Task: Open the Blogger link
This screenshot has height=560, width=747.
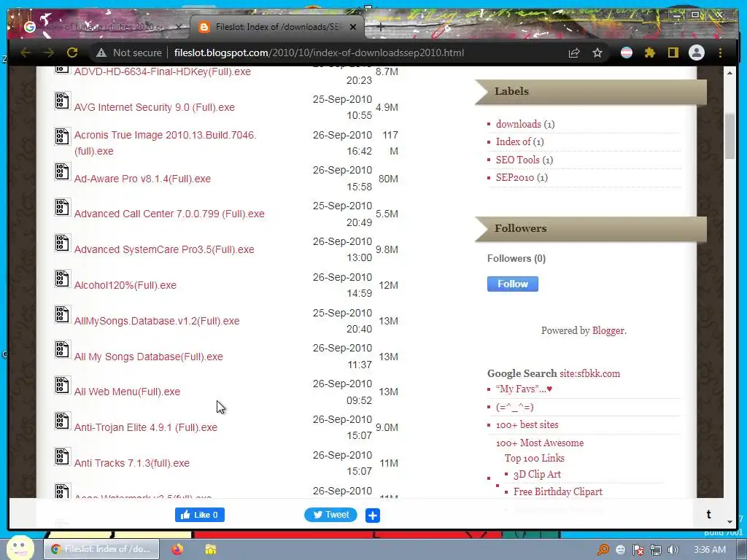Action: [608, 330]
